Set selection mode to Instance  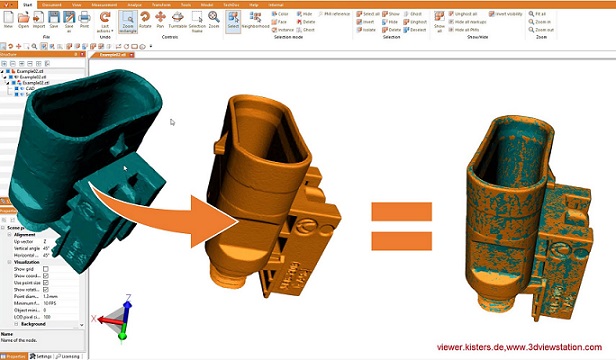coord(283,30)
